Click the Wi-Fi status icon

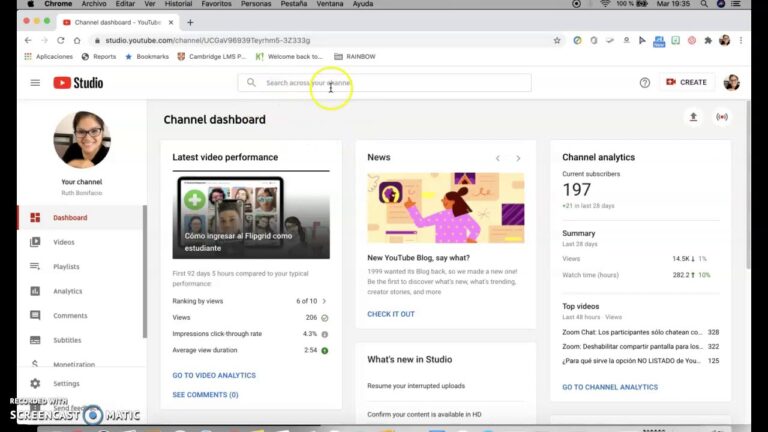[605, 4]
